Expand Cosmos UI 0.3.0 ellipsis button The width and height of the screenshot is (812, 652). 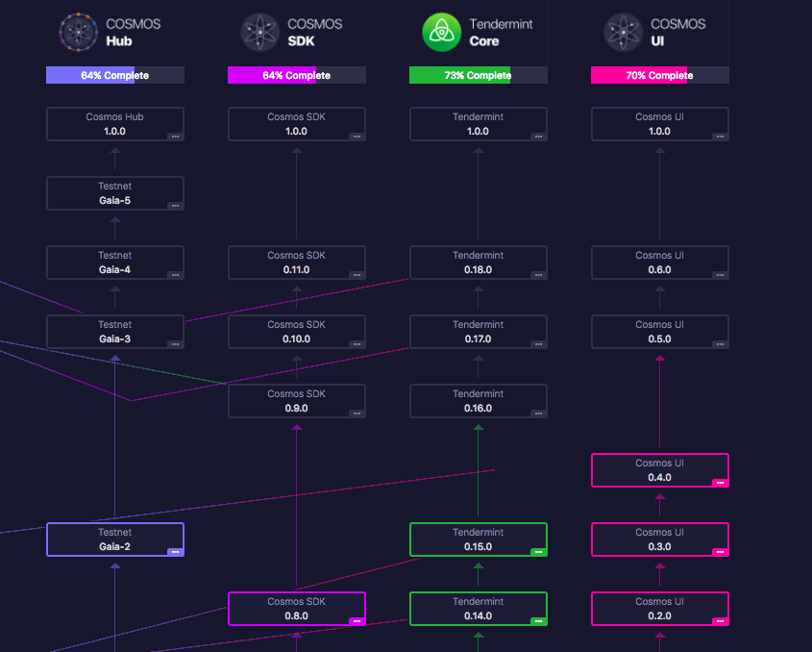(720, 552)
